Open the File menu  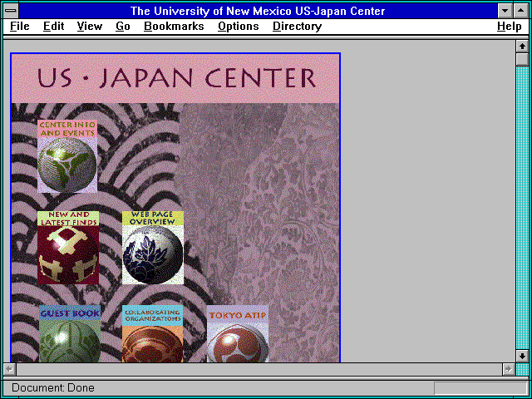pyautogui.click(x=20, y=27)
